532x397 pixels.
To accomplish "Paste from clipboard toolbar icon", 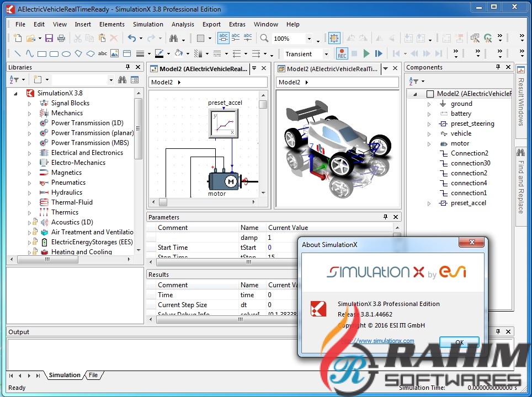I will 102,38.
